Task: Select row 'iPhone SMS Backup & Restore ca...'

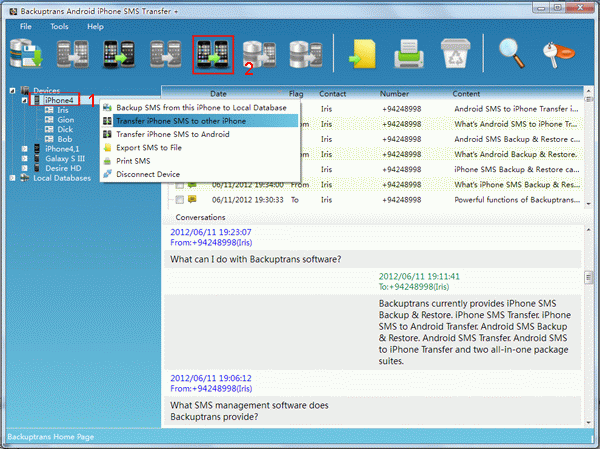Action: coord(517,170)
